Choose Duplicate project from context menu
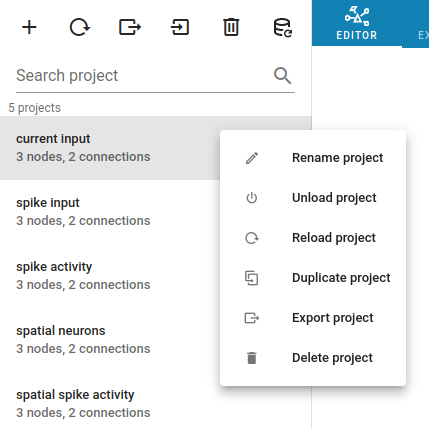 [x=313, y=278]
